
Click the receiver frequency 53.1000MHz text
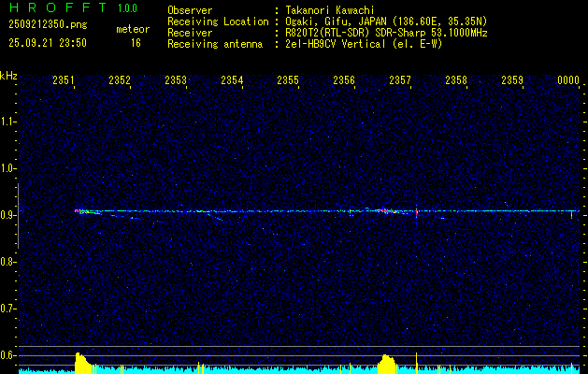coord(460,33)
